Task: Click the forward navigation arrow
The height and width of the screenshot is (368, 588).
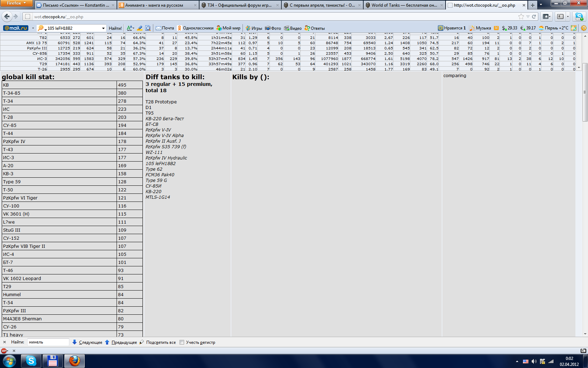Action: pyautogui.click(x=16, y=16)
